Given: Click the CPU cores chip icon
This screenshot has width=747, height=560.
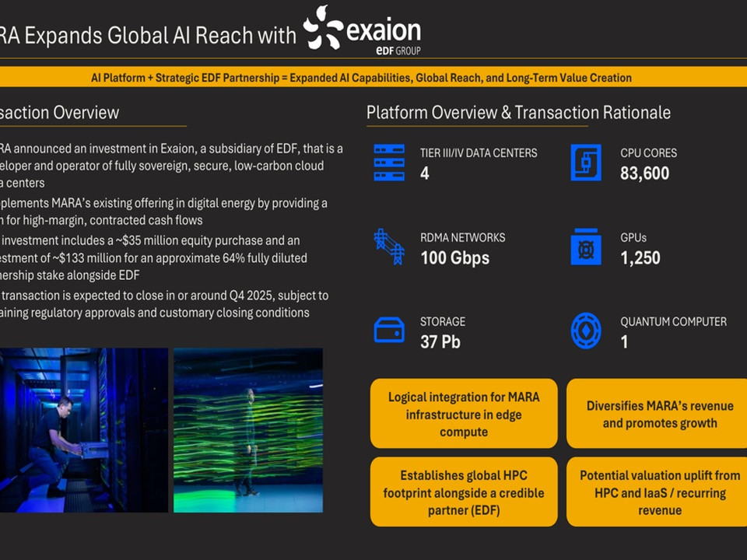Looking at the screenshot, I should pyautogui.click(x=586, y=163).
